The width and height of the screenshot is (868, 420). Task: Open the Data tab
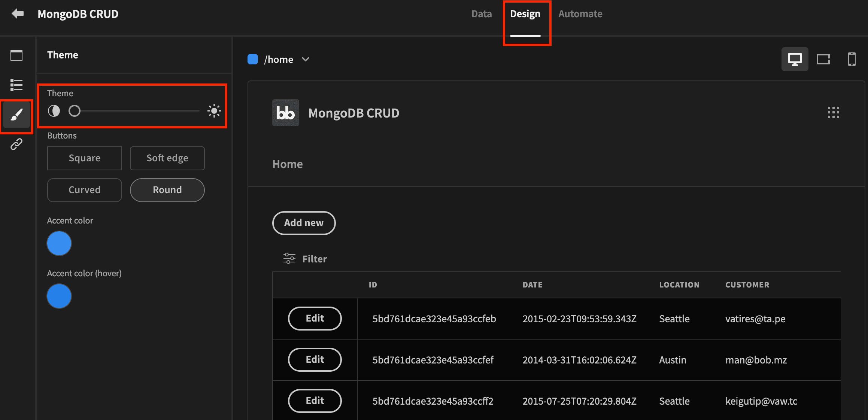tap(482, 14)
